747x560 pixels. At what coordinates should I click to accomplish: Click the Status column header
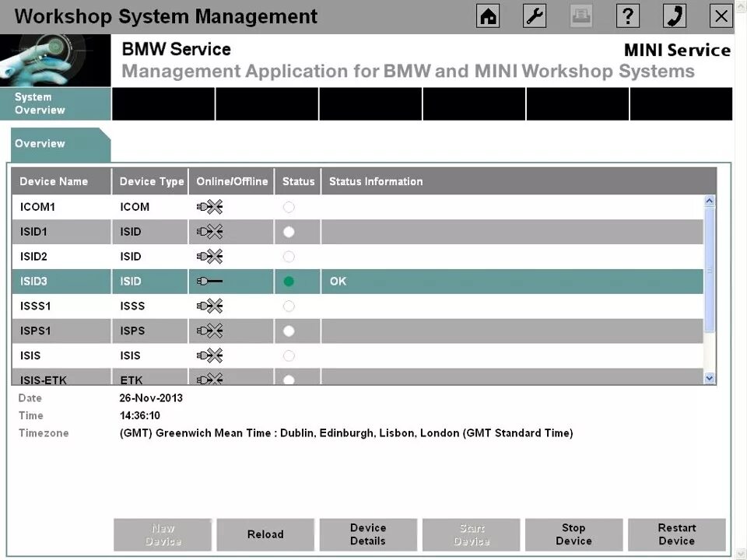(298, 181)
